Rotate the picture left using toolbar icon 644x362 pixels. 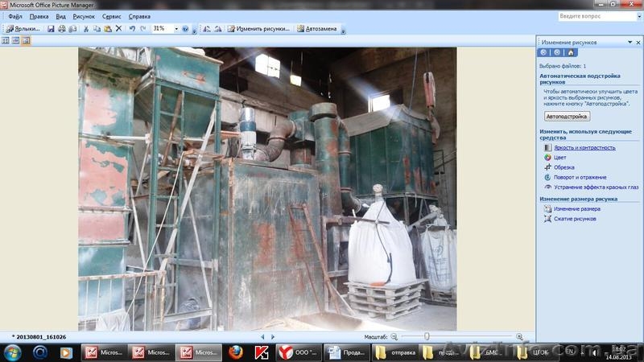click(207, 29)
